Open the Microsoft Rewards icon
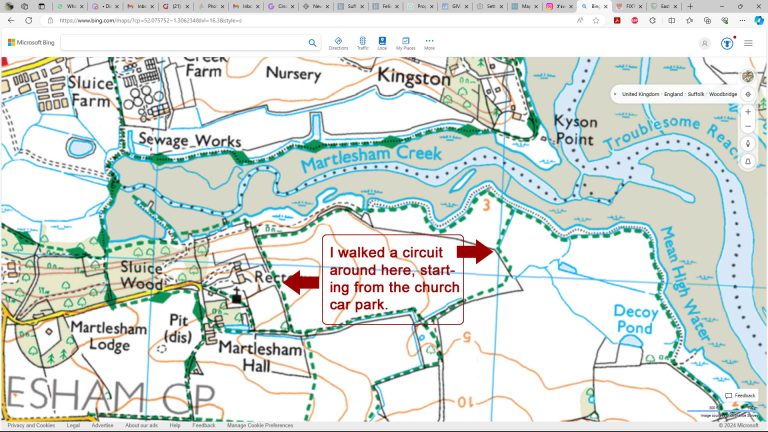Screen dimensions: 768x432 pos(727,43)
